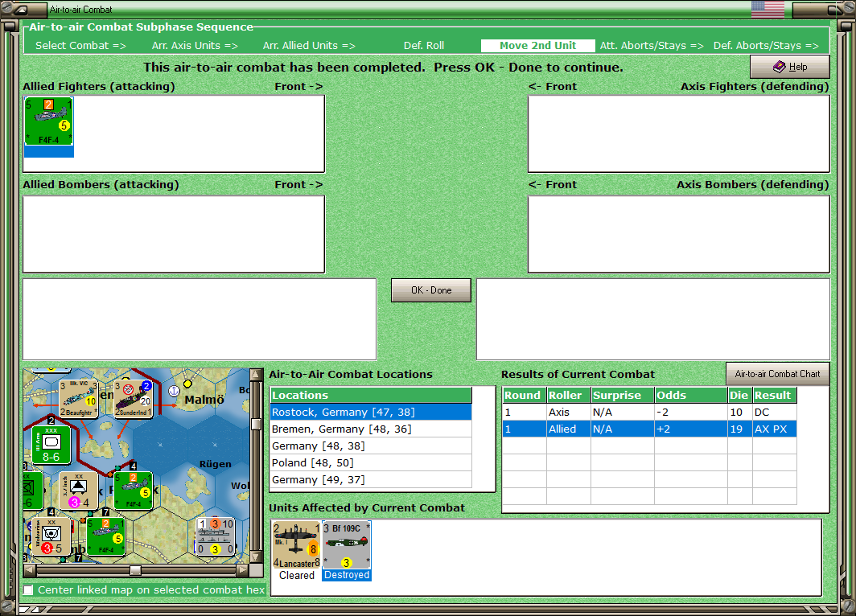Click the map horizontal scrollbar right arrow
This screenshot has height=616, width=856.
pyautogui.click(x=242, y=570)
